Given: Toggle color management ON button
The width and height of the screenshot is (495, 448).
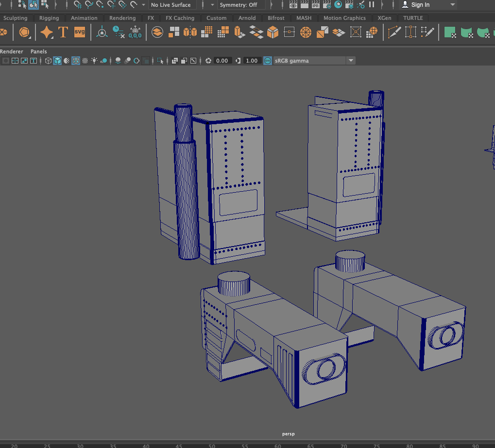Looking at the screenshot, I should coord(267,61).
